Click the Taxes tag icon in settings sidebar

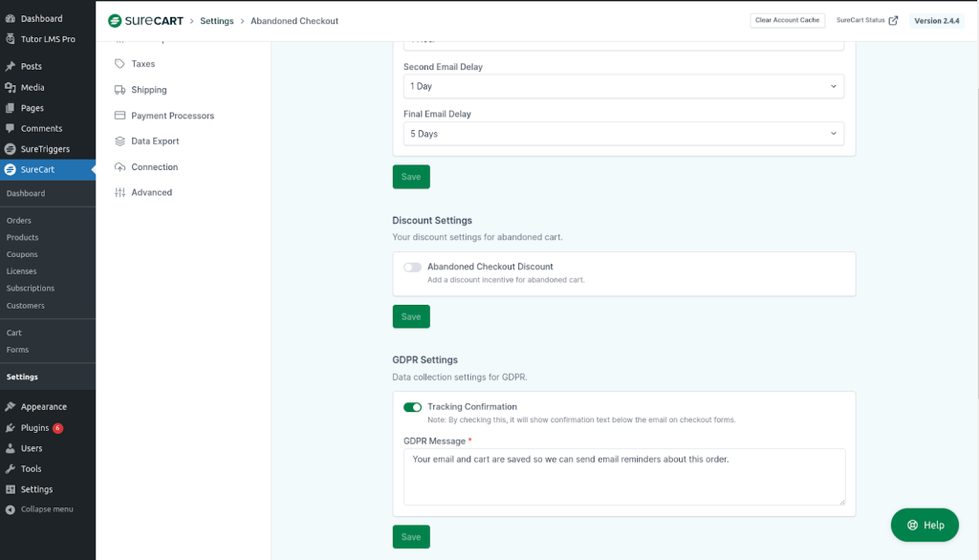(x=120, y=64)
